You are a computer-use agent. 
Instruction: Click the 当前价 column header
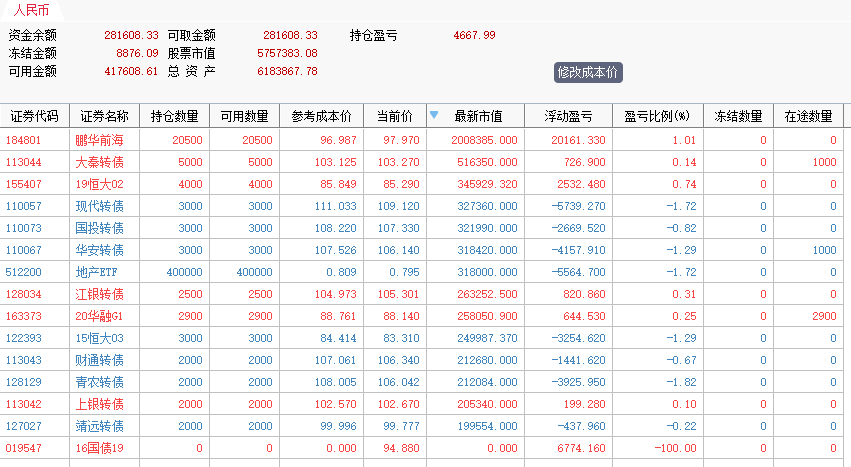point(394,116)
